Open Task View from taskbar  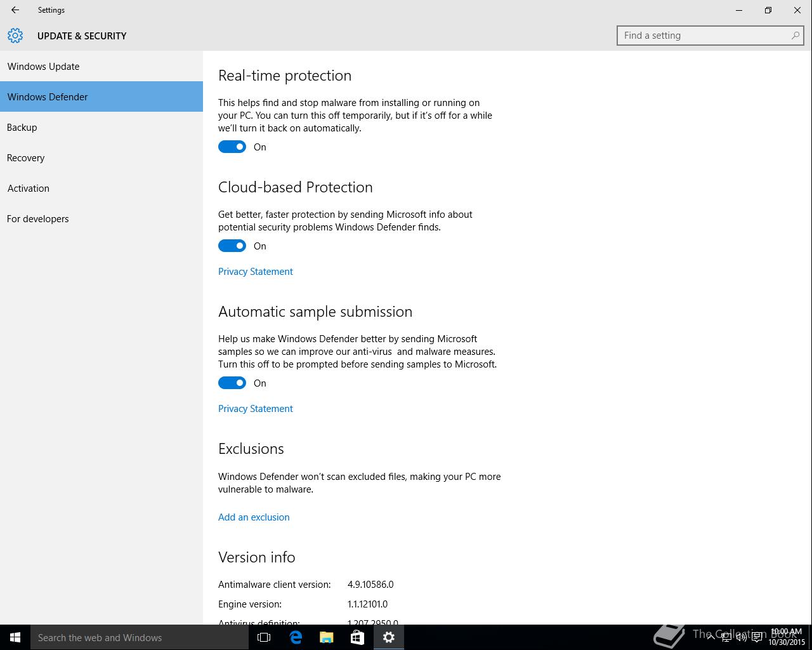click(264, 637)
